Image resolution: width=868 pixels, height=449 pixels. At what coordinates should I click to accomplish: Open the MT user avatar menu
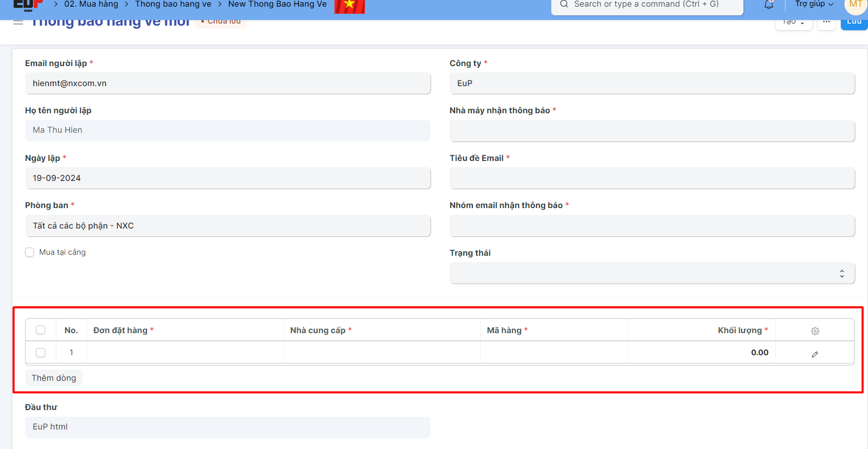click(x=856, y=5)
